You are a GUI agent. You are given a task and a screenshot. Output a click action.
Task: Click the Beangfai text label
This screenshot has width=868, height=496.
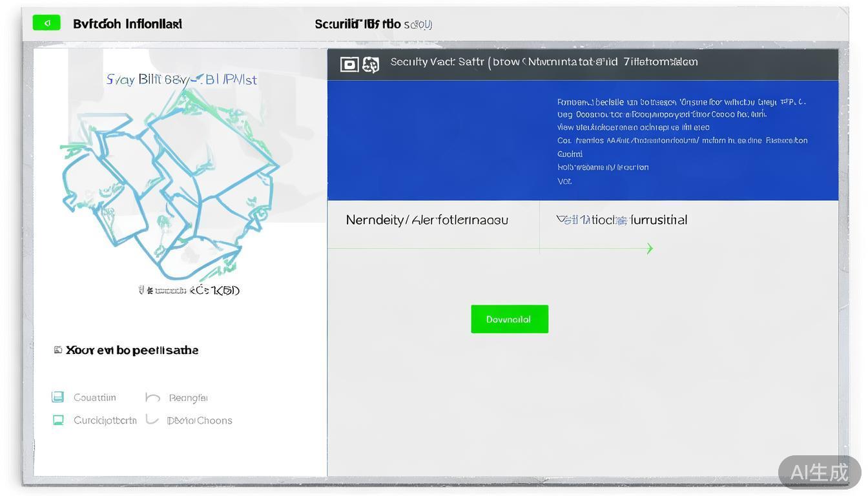(x=188, y=398)
